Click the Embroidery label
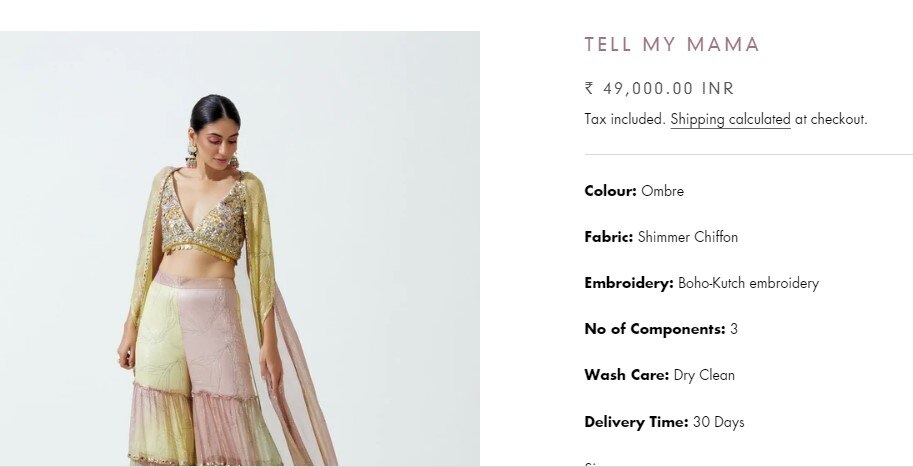The height and width of the screenshot is (467, 913). (629, 283)
